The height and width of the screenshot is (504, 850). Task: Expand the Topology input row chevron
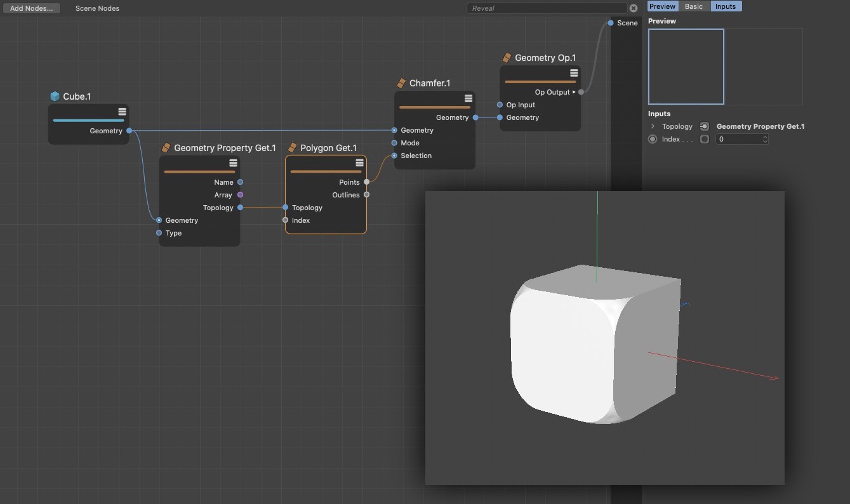click(653, 126)
